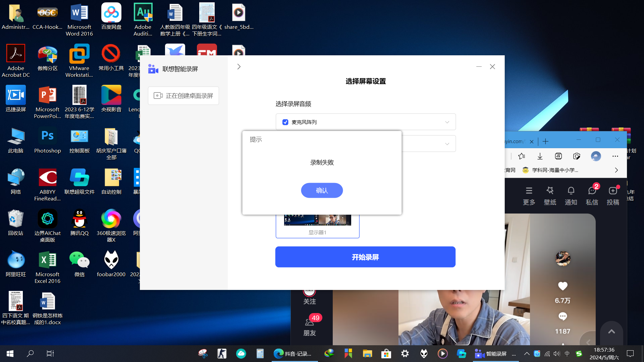
Task: Open the Photoshop desktop icon
Action: point(48,140)
